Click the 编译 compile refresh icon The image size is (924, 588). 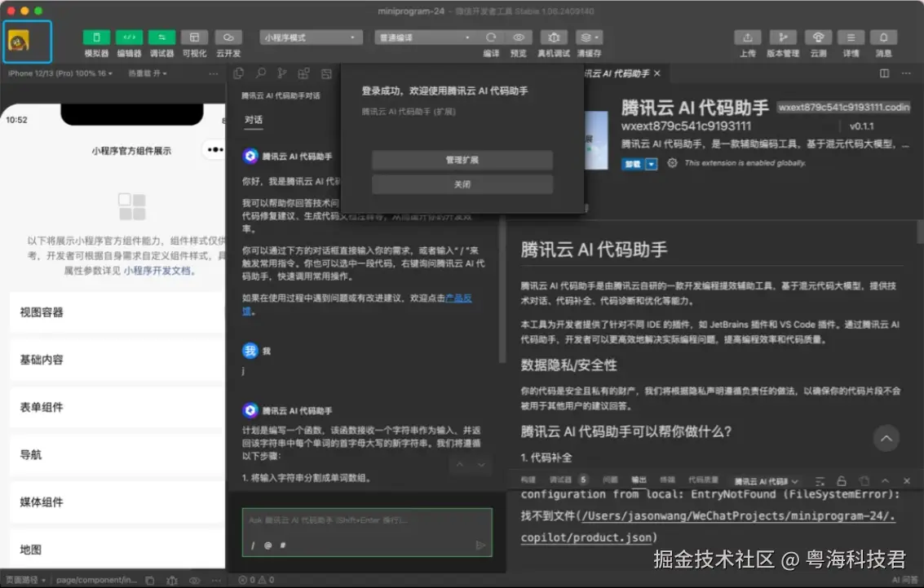491,38
